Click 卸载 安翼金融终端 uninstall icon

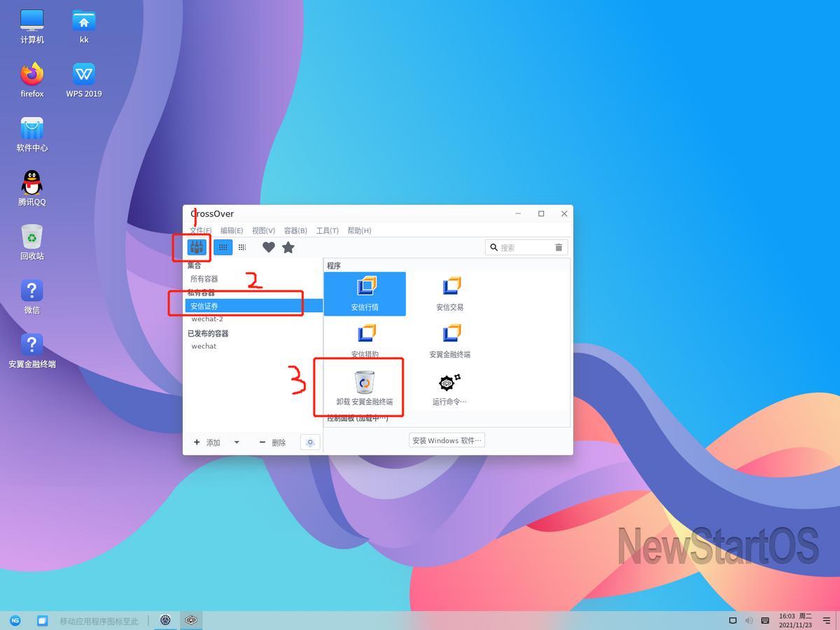(364, 388)
